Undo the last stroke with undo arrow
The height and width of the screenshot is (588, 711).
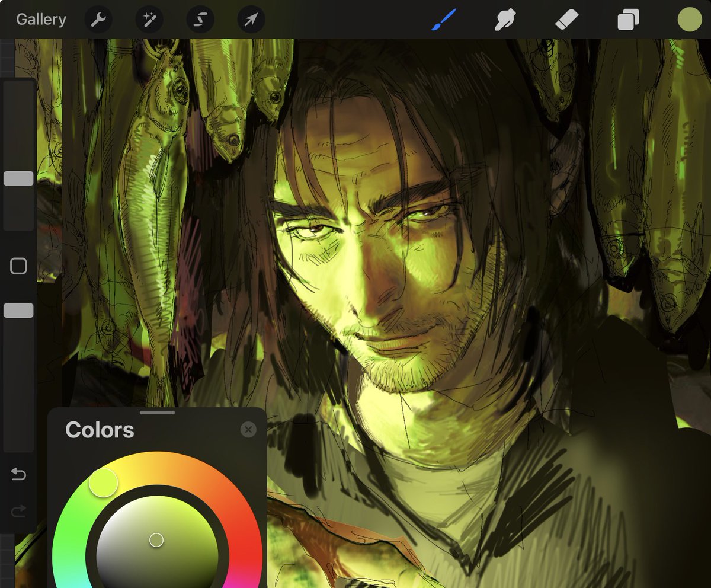(x=18, y=474)
